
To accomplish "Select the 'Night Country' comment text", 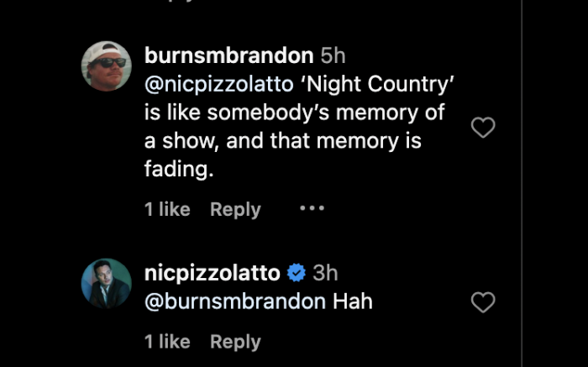I will (299, 126).
